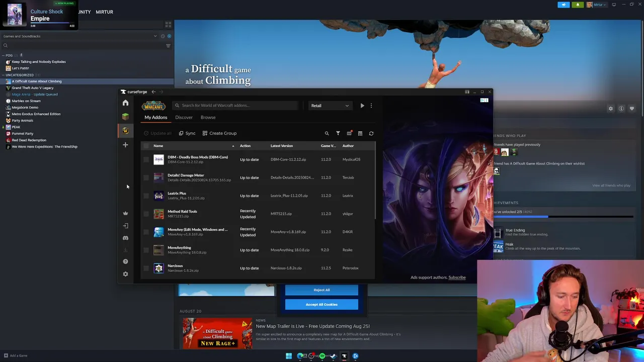Select the Minecraft game icon in CurseForge
Screen dimensions: 644x362
point(125,117)
